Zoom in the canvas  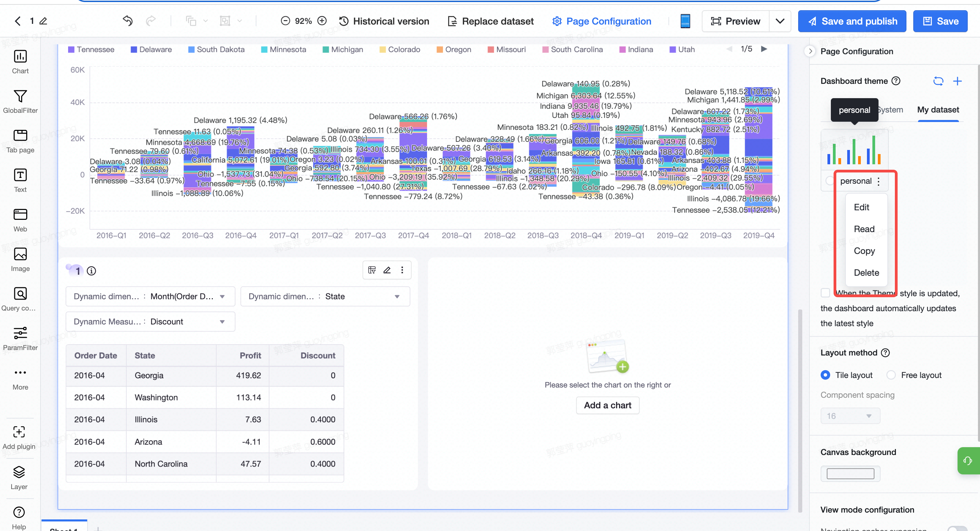pos(322,21)
